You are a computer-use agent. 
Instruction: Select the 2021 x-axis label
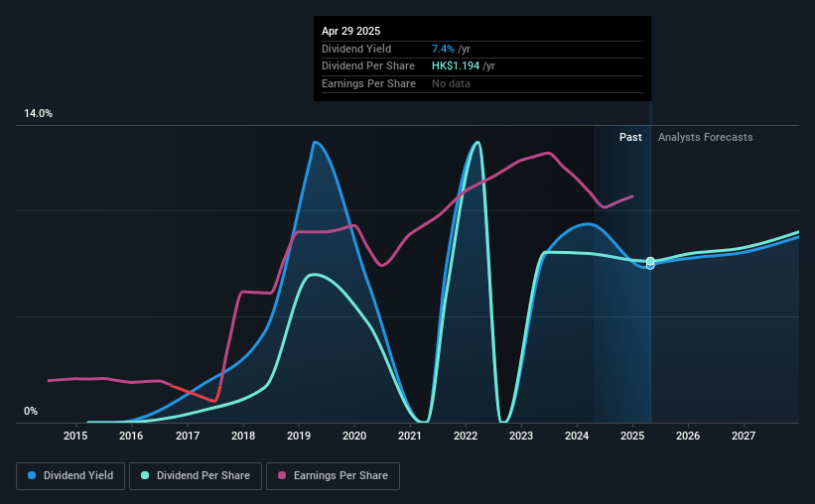click(x=410, y=436)
